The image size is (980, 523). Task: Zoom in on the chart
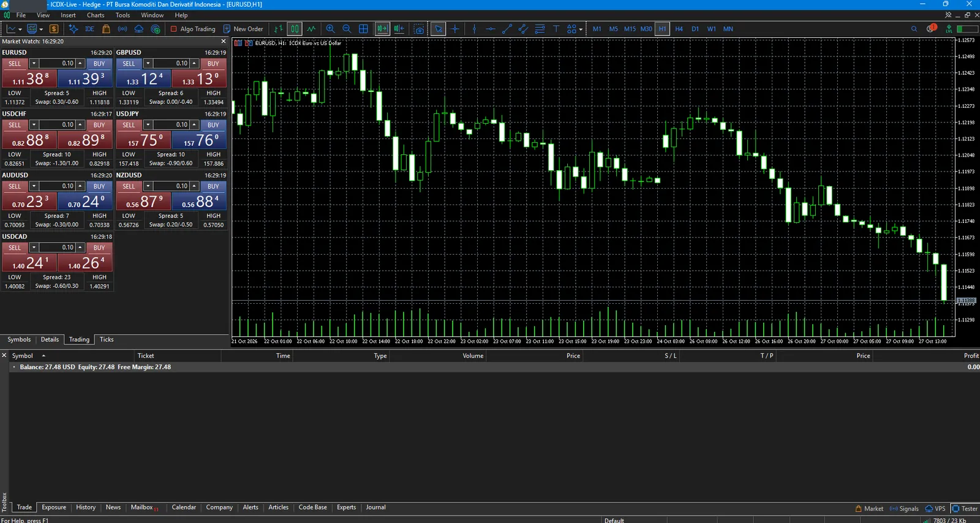point(331,29)
